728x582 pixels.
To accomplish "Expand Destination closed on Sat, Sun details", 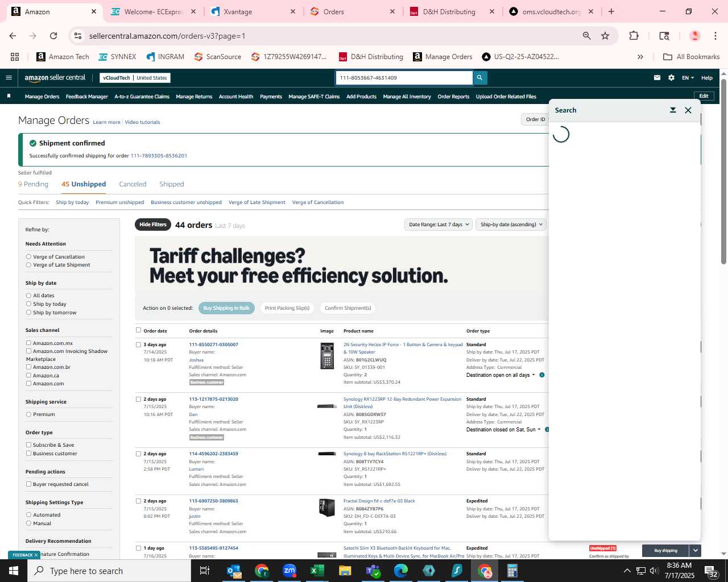I will point(503,430).
